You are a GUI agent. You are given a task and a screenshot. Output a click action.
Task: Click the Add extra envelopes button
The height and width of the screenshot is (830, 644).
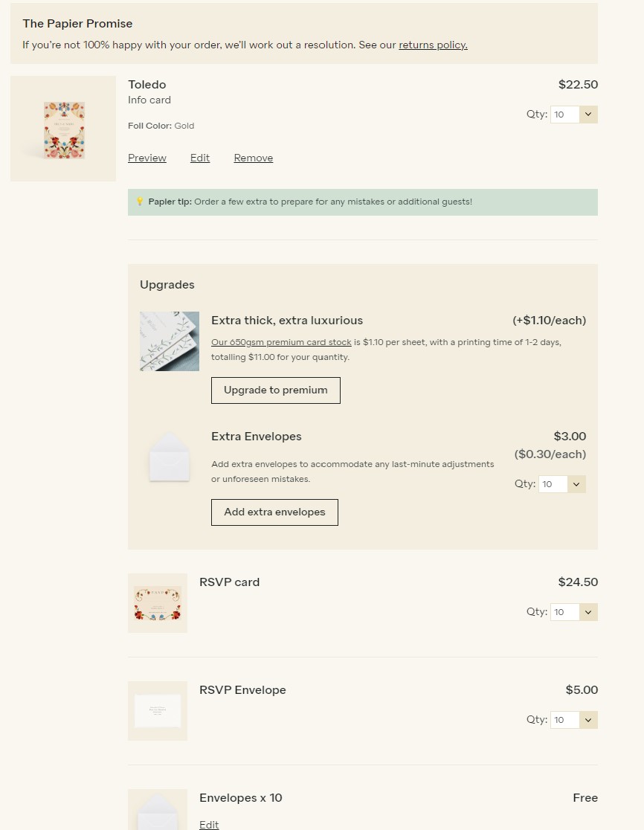click(274, 512)
